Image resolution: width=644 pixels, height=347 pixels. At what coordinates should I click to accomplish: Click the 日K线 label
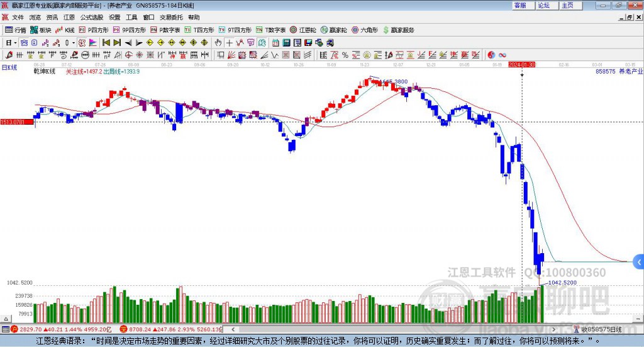[x=9, y=67]
